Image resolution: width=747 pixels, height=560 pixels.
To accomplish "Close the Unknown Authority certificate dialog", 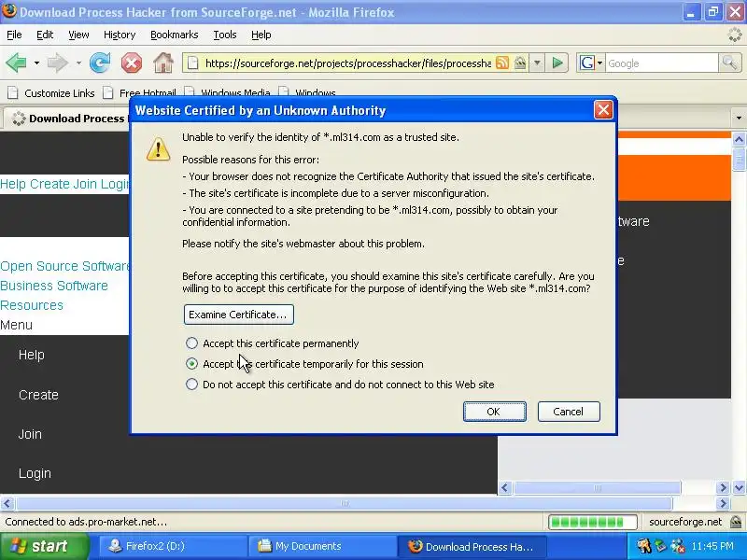I will [x=603, y=110].
